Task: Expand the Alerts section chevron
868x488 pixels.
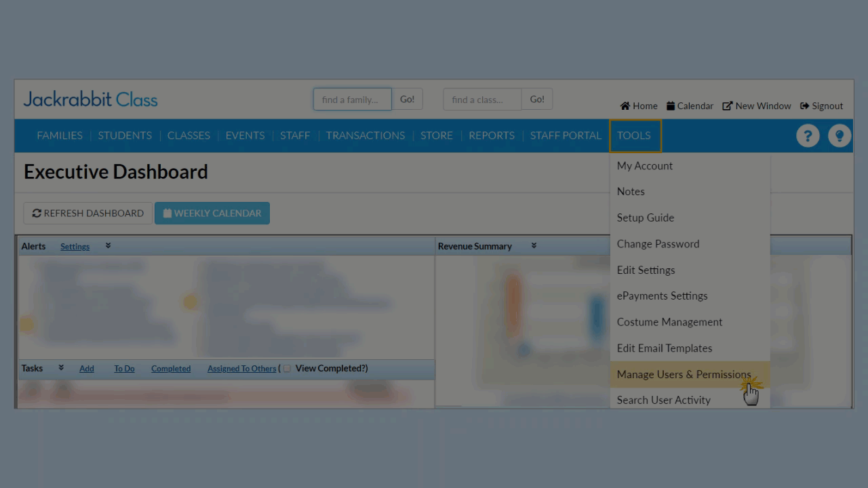Action: (108, 246)
